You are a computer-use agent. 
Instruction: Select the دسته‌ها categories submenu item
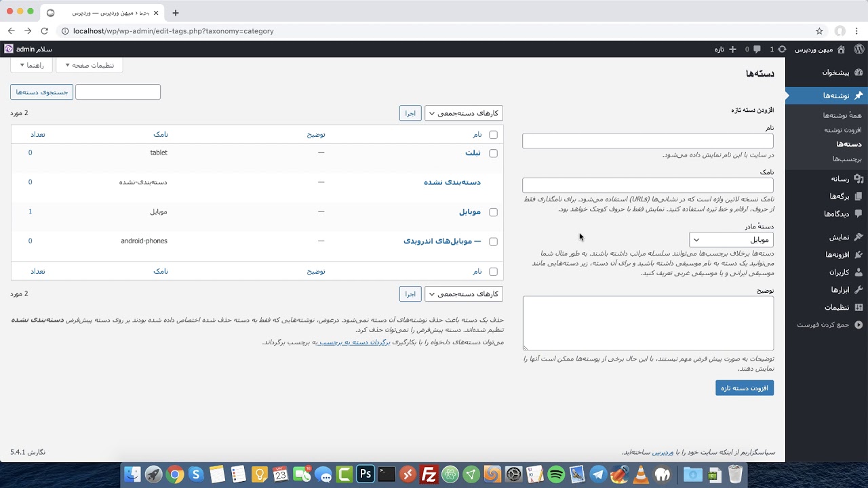(x=849, y=144)
